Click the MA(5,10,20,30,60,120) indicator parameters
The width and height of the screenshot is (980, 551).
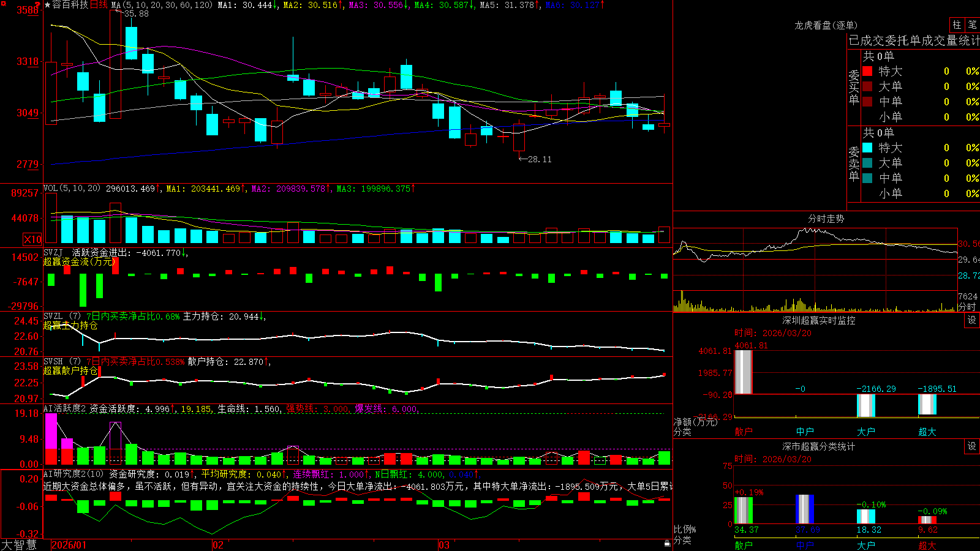tap(162, 5)
